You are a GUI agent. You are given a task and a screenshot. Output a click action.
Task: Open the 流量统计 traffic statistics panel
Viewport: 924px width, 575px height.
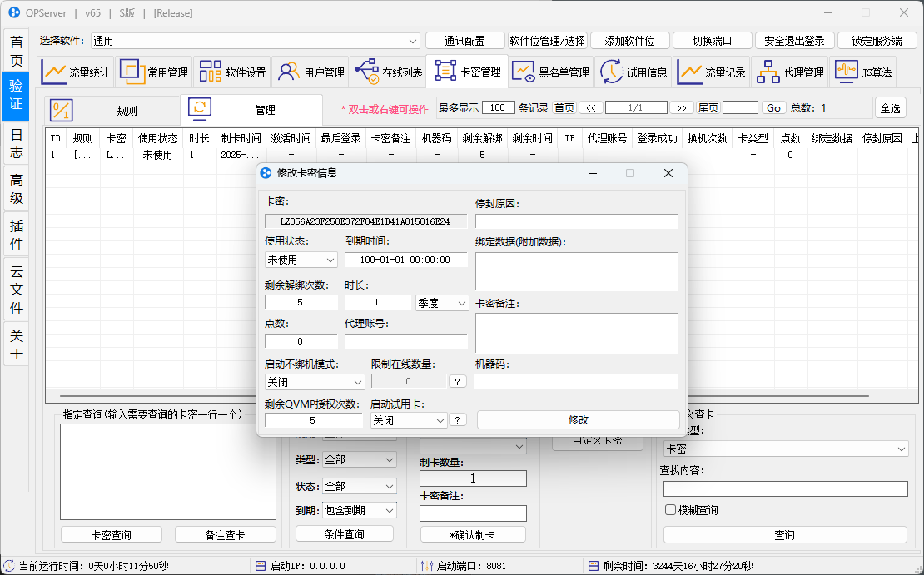76,72
